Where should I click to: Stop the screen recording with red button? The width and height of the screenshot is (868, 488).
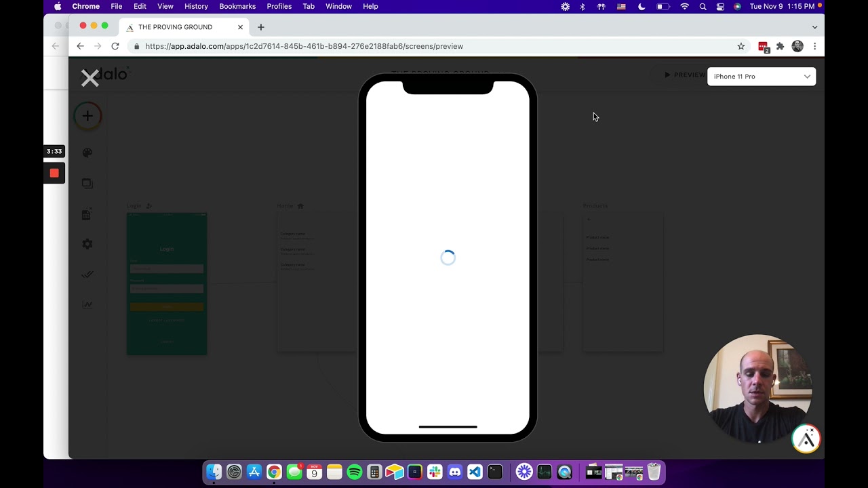54,173
